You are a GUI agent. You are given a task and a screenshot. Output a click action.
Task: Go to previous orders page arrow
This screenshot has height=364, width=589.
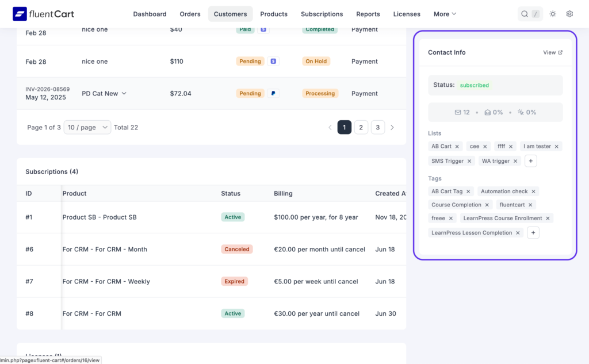coord(330,127)
